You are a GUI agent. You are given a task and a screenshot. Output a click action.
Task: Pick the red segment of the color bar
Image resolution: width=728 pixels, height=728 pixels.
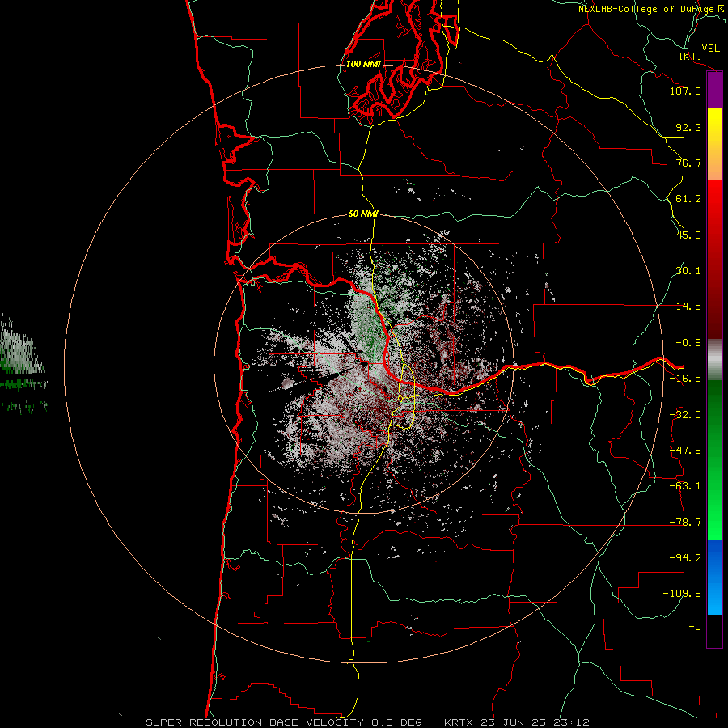click(714, 259)
